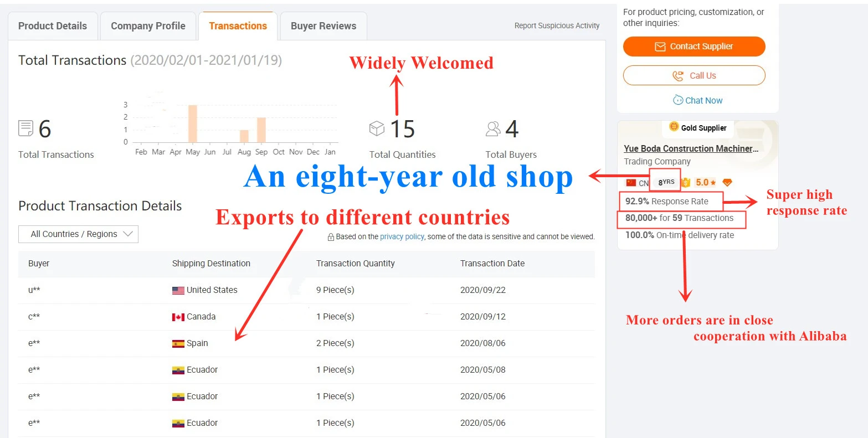The image size is (868, 438).
Task: Click the 'Gold Supplier' label
Action: click(x=703, y=128)
